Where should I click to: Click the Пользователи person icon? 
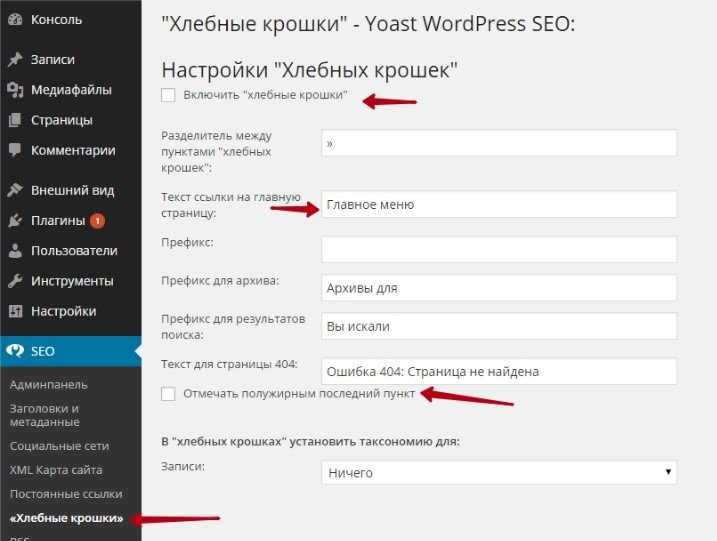point(15,251)
